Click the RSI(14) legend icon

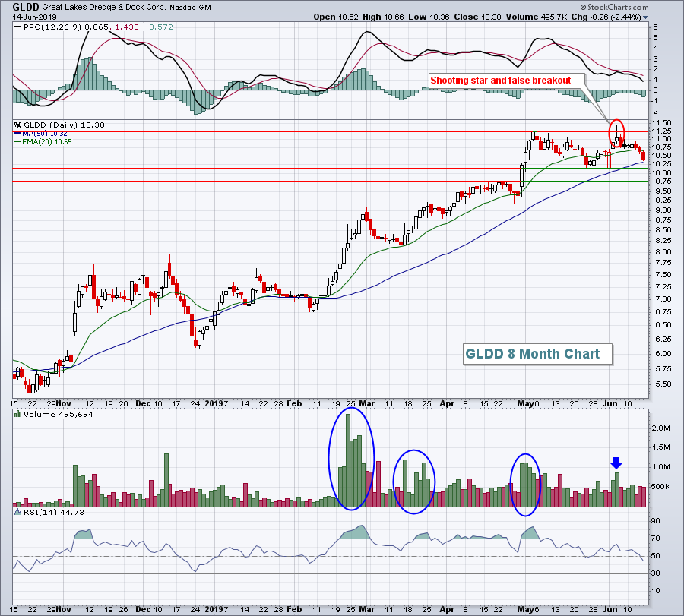[x=18, y=512]
